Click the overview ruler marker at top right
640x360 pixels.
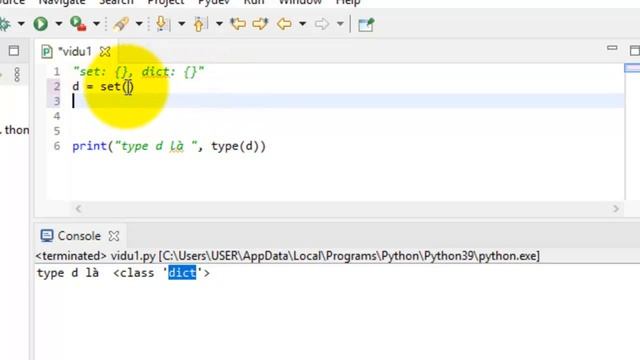point(632,68)
